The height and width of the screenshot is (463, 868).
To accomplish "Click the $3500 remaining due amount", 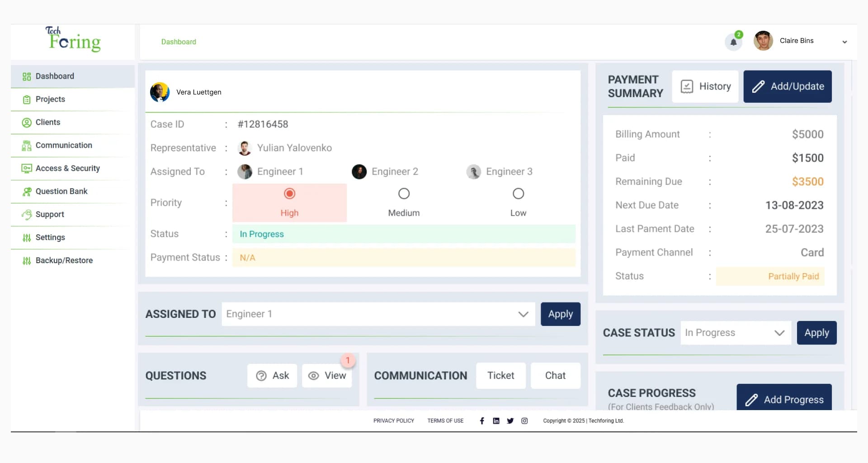I will (807, 182).
